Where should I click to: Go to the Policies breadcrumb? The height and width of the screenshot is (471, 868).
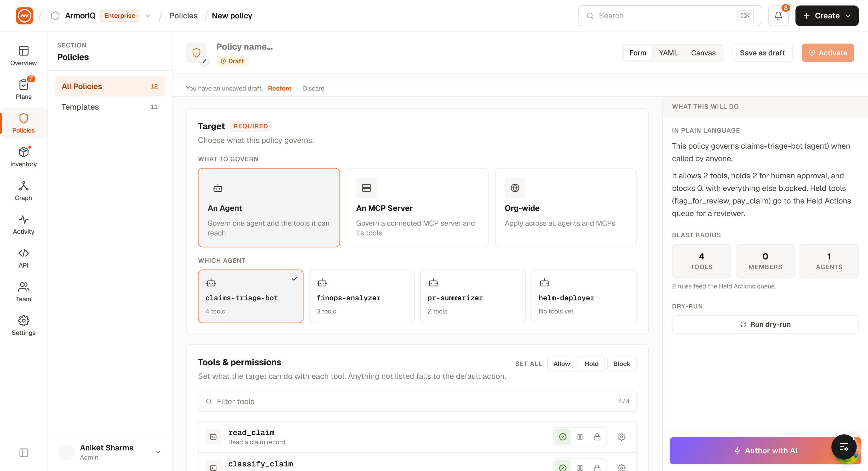[183, 15]
